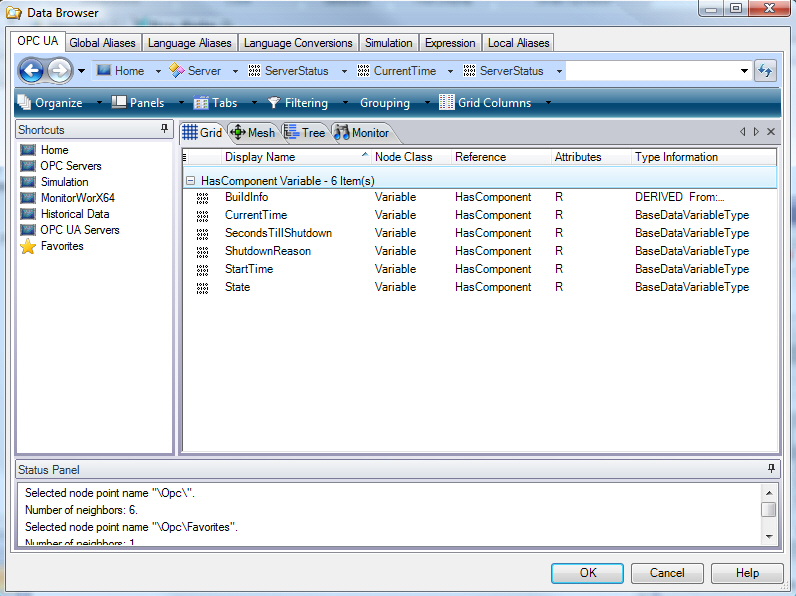Screen dimensions: 796x596
Task: Click the OK button
Action: [587, 573]
